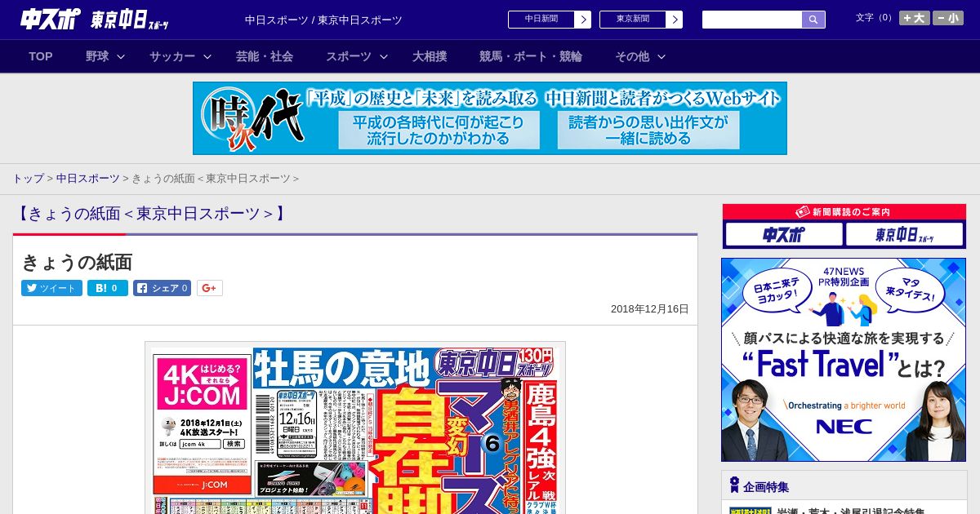Share on Facebook with シェア button
The width and height of the screenshot is (980, 514).
[162, 288]
